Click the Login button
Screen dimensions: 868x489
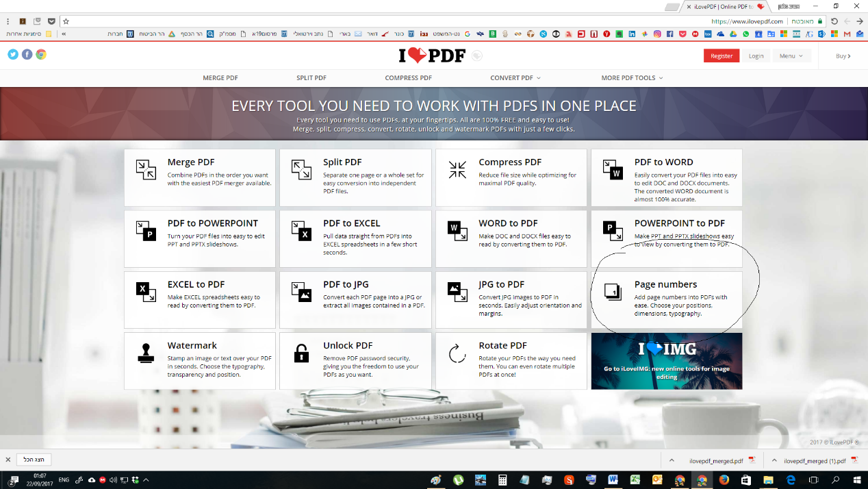point(756,56)
